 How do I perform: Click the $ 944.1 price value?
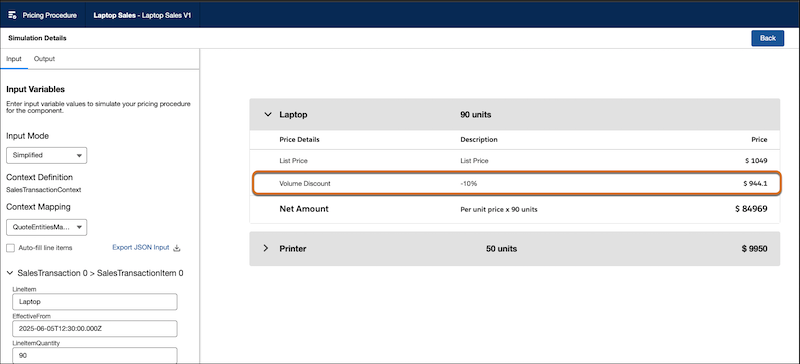coord(755,183)
